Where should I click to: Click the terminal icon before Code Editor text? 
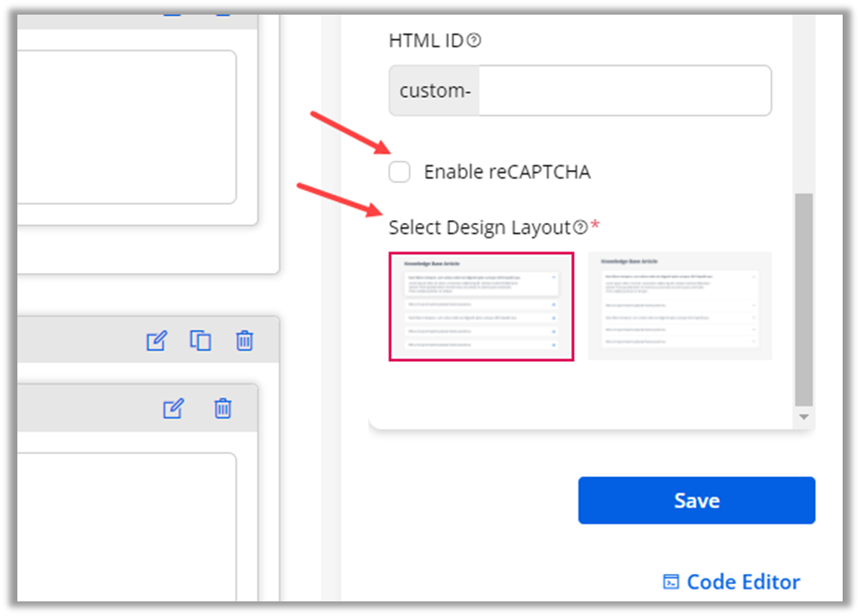[671, 582]
